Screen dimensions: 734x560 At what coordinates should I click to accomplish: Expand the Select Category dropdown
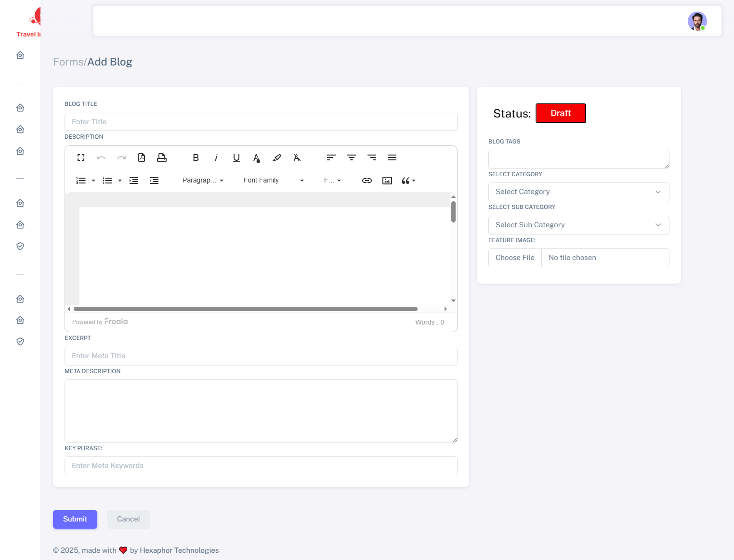[x=578, y=192]
